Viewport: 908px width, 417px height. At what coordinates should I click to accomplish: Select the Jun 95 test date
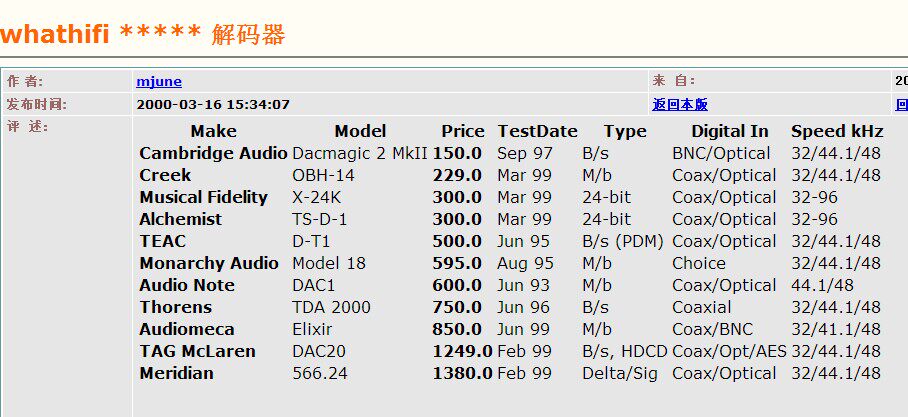tap(523, 242)
